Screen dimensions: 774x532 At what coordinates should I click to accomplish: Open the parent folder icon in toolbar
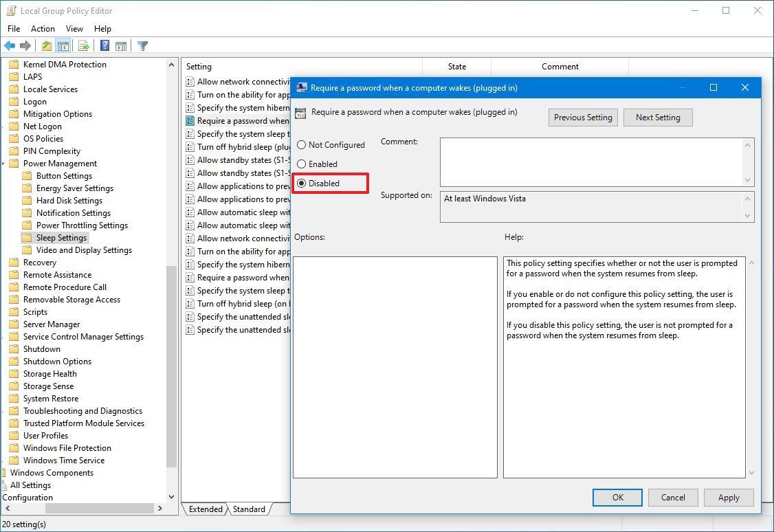(45, 45)
